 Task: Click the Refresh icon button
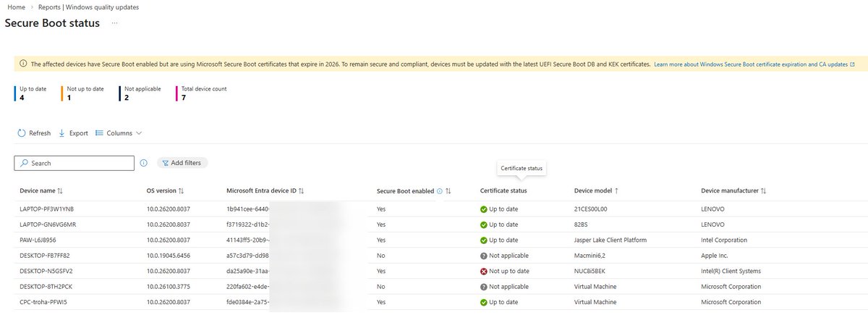[22, 133]
